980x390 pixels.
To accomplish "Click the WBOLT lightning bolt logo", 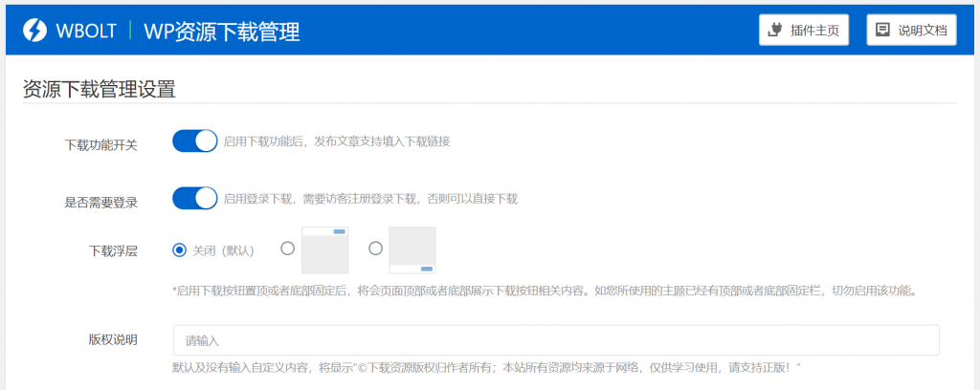I will (x=34, y=31).
